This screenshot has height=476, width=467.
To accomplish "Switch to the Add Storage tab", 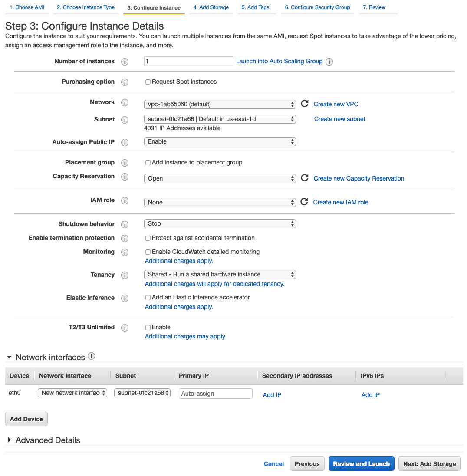I will (211, 7).
